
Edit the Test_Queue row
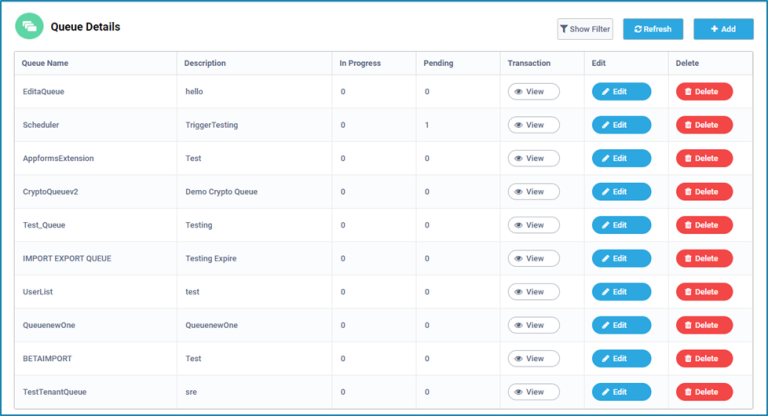click(621, 225)
